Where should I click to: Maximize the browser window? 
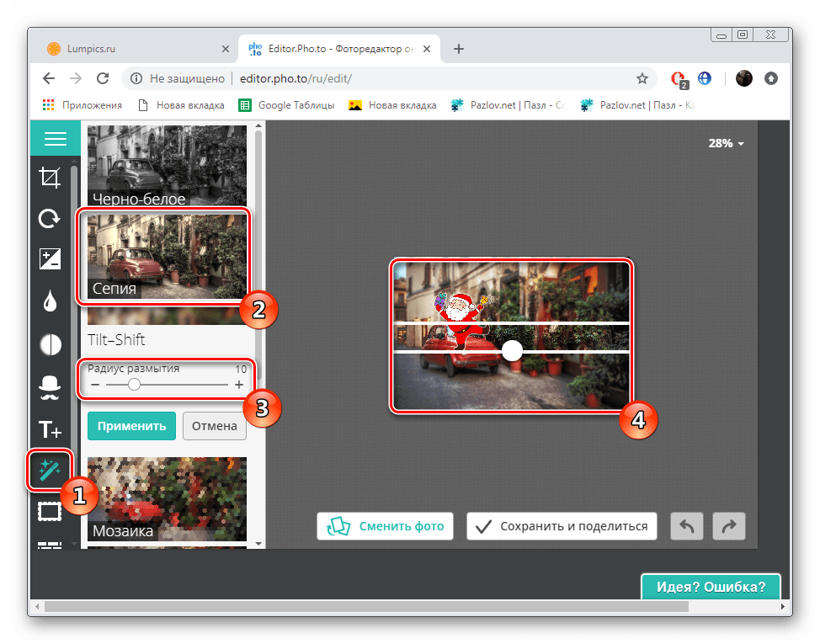pos(743,35)
